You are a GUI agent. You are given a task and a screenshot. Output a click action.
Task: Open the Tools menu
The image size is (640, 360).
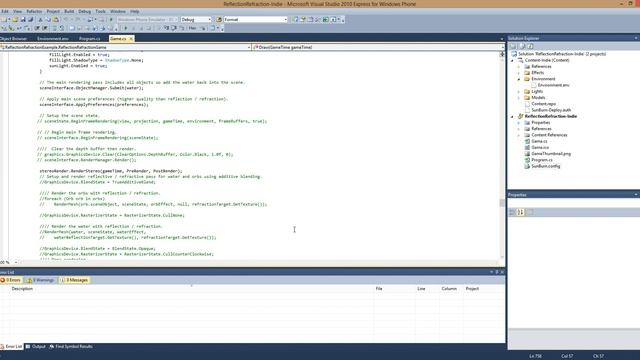tap(100, 11)
